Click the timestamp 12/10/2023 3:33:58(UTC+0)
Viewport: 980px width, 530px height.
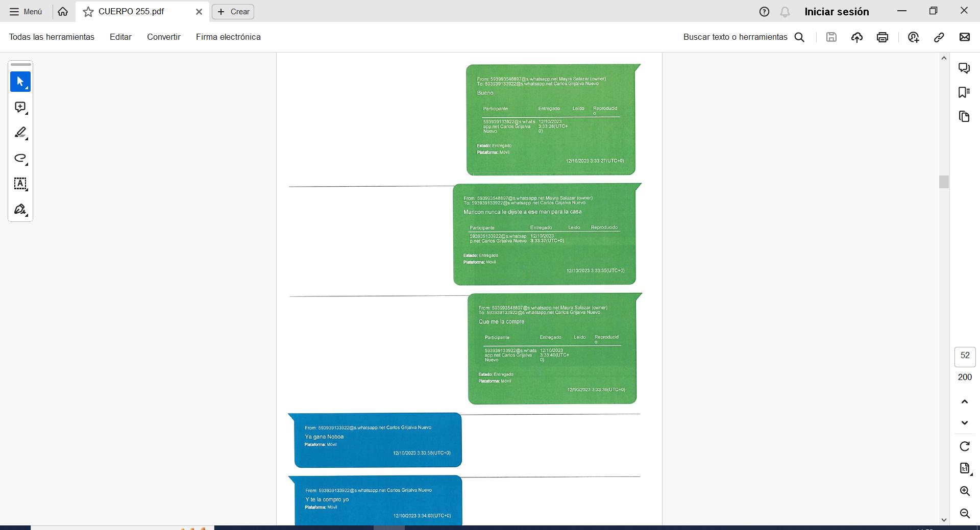click(x=422, y=453)
